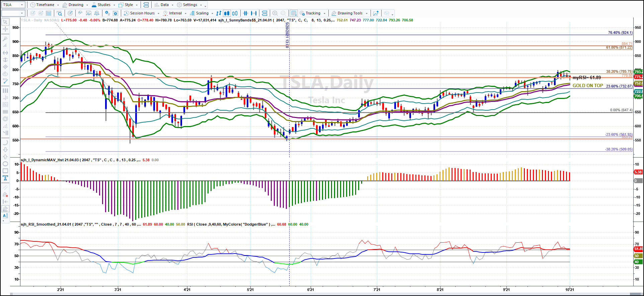Click the 0.00% (647.4) Fibonacci label
Screen dimensions: 644x296
pos(621,110)
